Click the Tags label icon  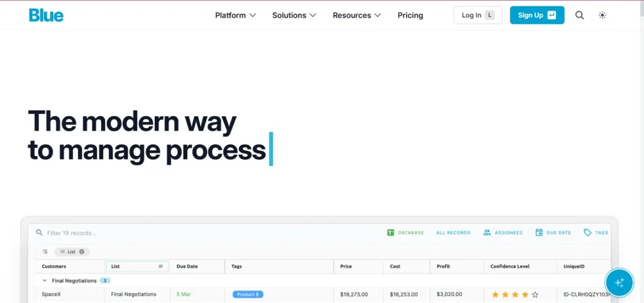(x=587, y=233)
